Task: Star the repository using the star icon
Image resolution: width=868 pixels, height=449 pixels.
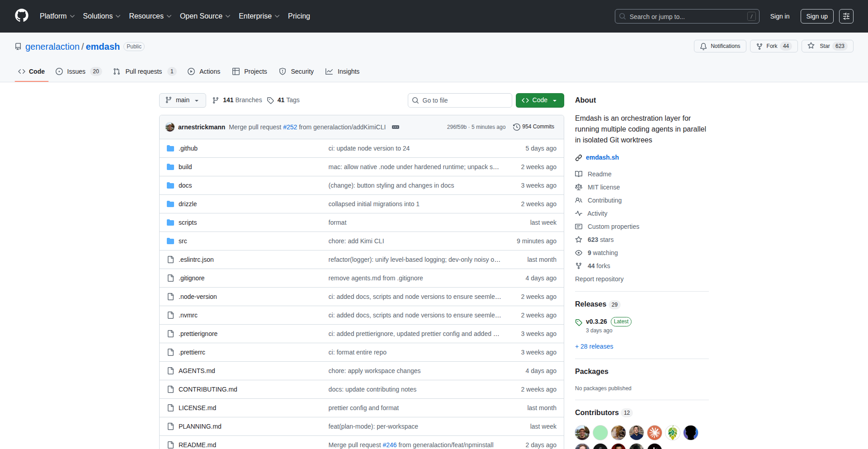Action: [x=811, y=46]
